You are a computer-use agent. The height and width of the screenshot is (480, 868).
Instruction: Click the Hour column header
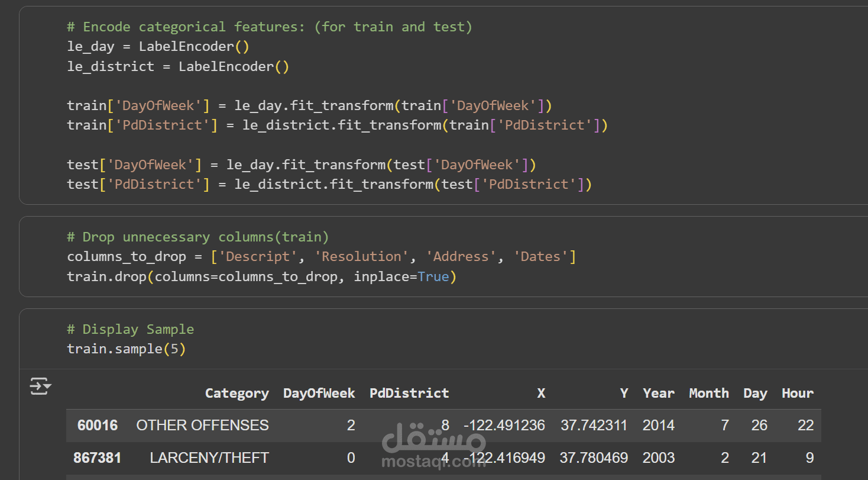pyautogui.click(x=798, y=394)
